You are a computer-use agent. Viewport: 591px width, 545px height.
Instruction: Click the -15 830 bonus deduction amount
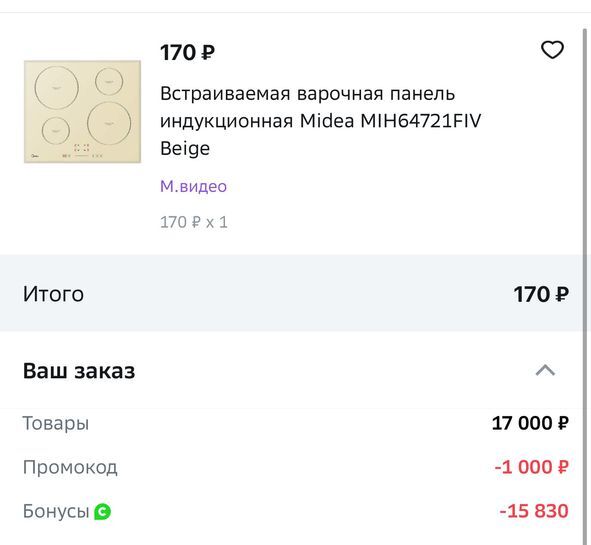[534, 511]
